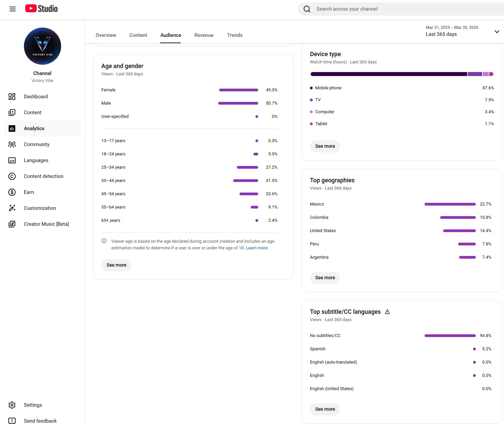Click See more under Top subtitle/CC languages

click(325, 409)
